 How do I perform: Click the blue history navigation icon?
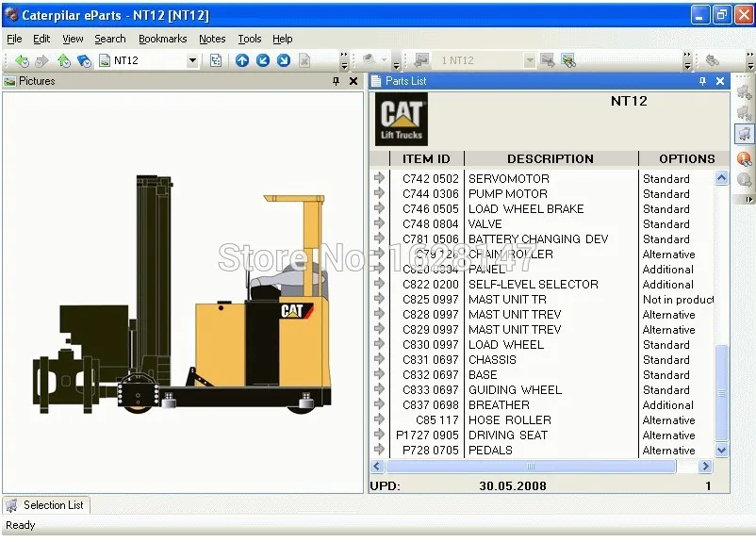pyautogui.click(x=85, y=60)
